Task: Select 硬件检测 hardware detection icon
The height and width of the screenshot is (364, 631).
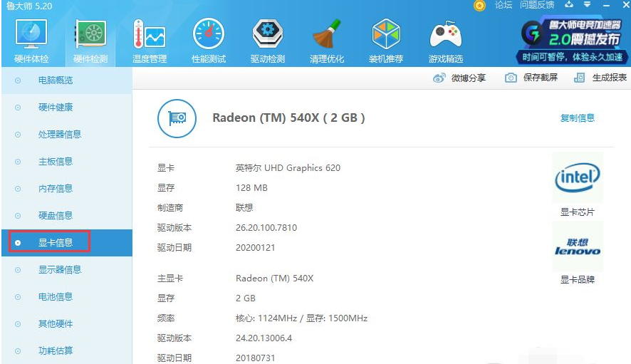Action: click(x=90, y=33)
